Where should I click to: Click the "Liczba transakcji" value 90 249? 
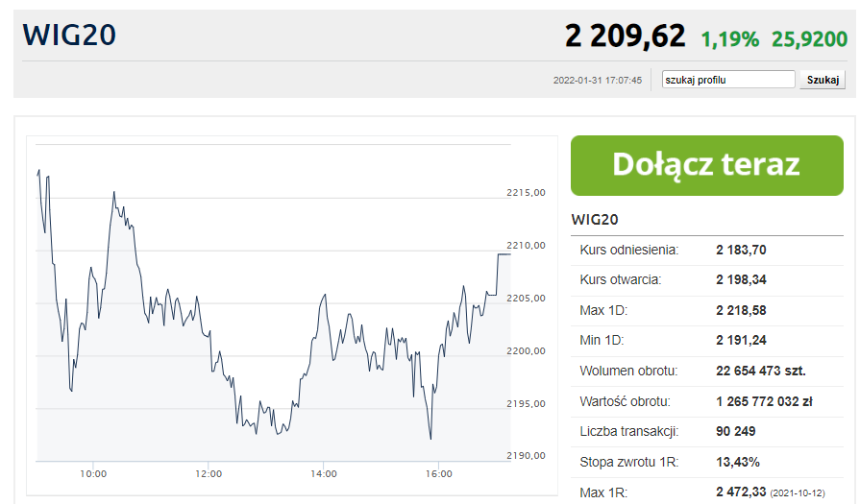(x=736, y=431)
